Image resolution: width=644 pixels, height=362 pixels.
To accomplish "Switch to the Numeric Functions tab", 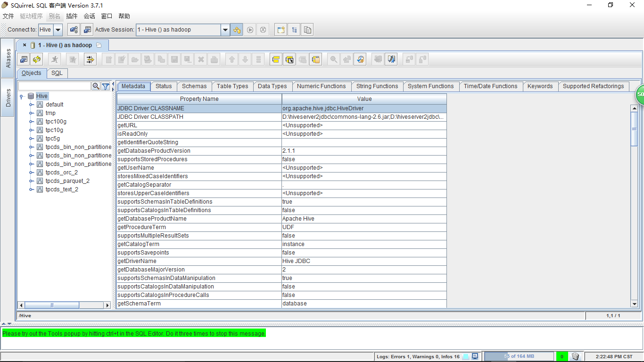I will tap(321, 86).
